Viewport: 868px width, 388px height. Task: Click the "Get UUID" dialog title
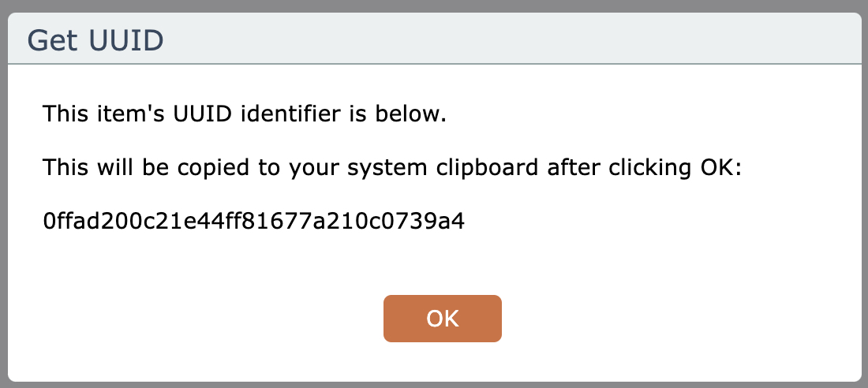click(95, 39)
